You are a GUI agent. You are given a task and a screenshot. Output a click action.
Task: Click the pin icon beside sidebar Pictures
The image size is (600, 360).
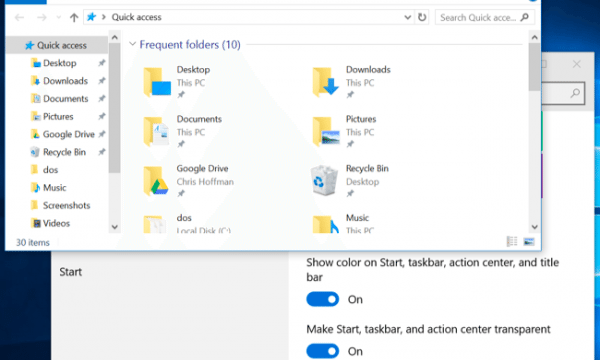(101, 116)
